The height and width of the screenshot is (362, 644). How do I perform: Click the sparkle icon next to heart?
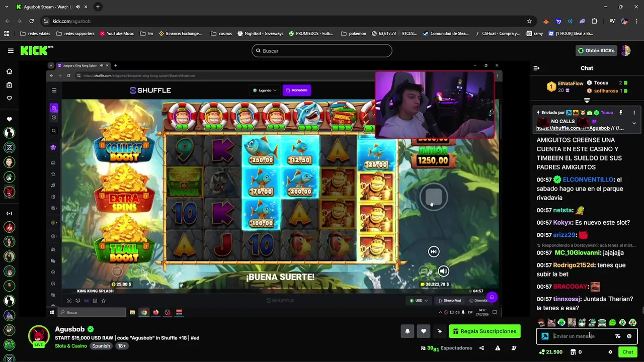point(439,331)
